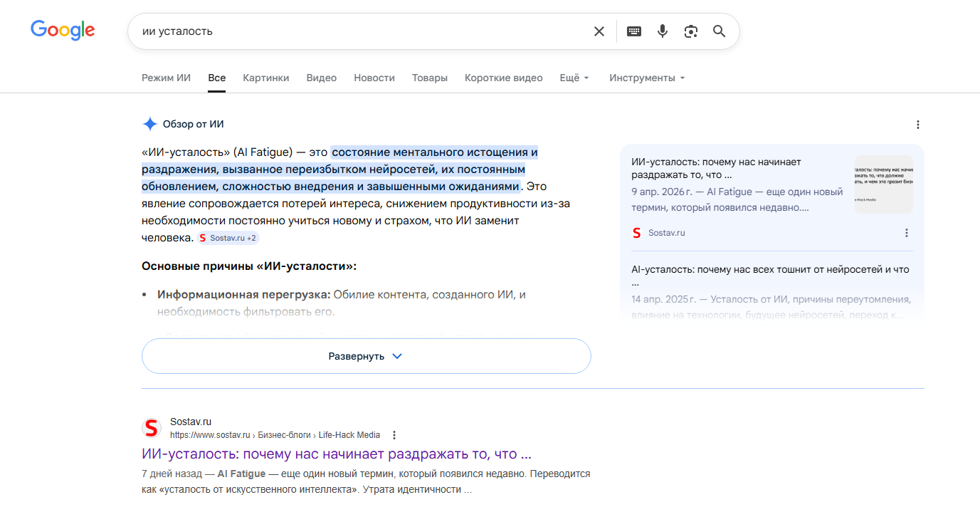Expand the AI overview with Развернуть

click(366, 356)
